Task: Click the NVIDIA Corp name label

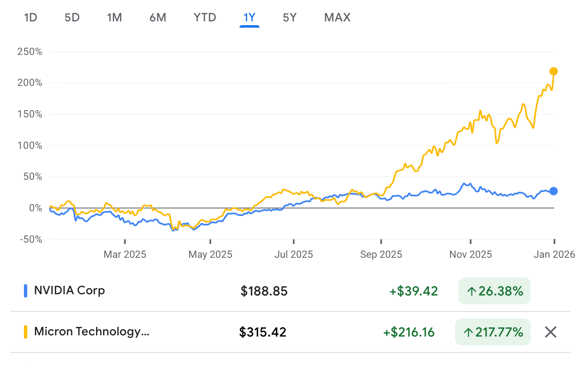Action: (70, 290)
